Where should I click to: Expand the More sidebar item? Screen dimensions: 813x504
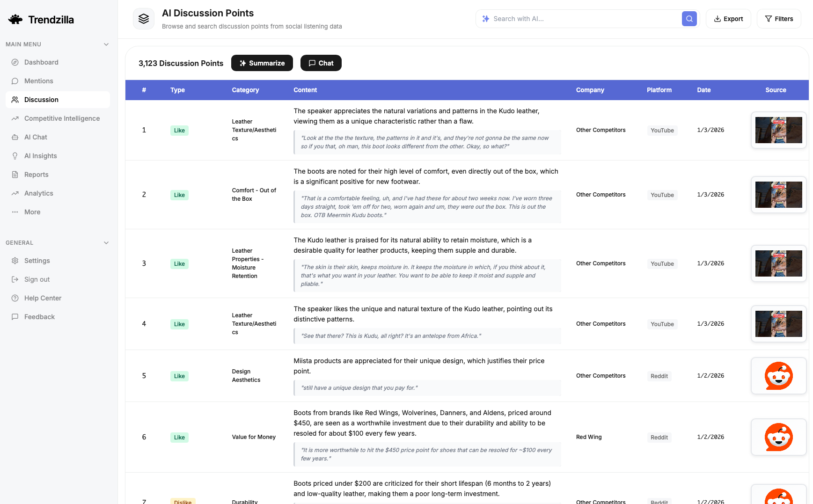coord(32,212)
